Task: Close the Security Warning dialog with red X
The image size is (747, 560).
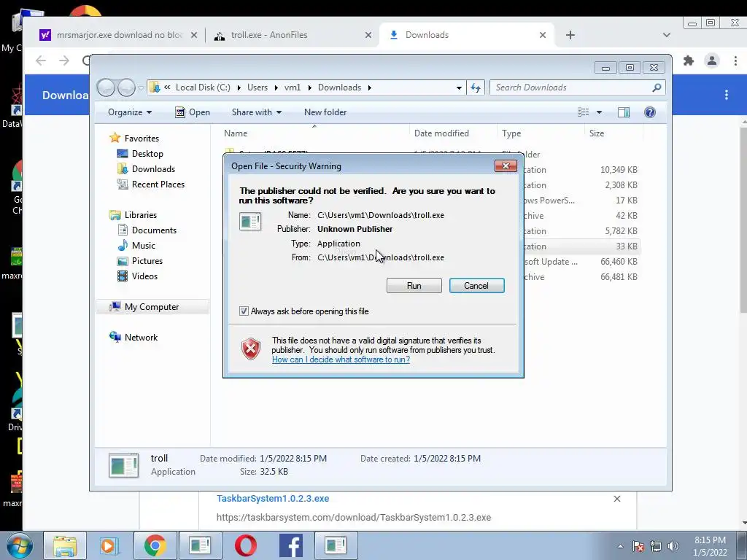Action: (506, 166)
